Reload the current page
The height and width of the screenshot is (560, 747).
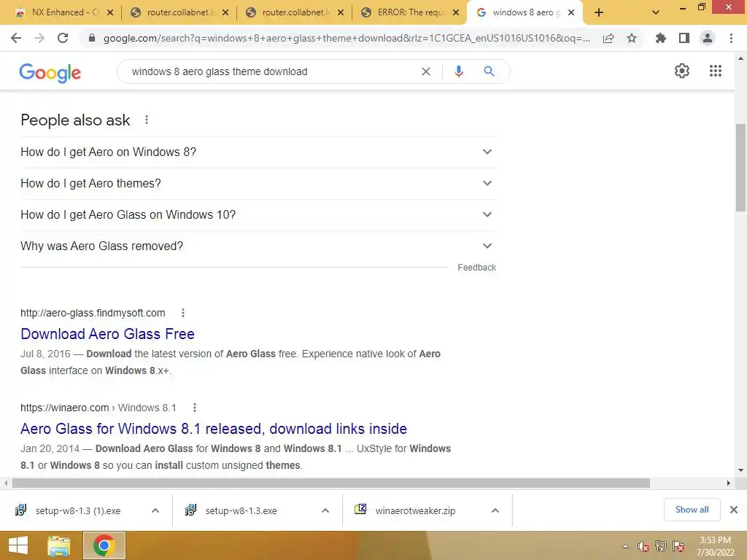pyautogui.click(x=63, y=38)
